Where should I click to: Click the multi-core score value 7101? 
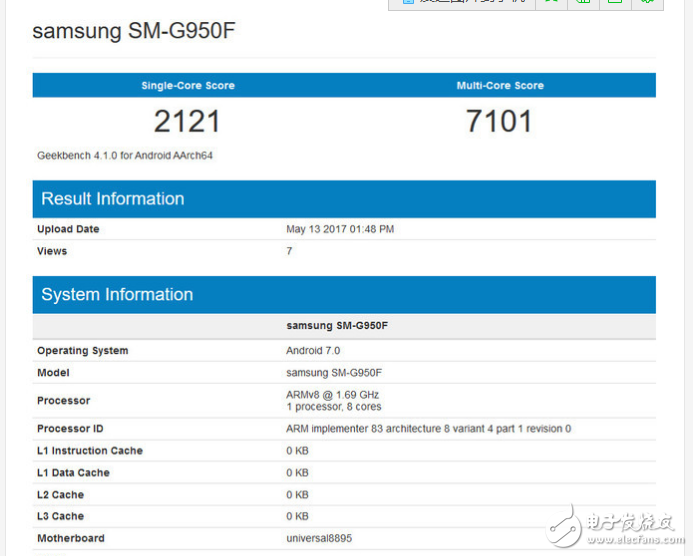499,122
